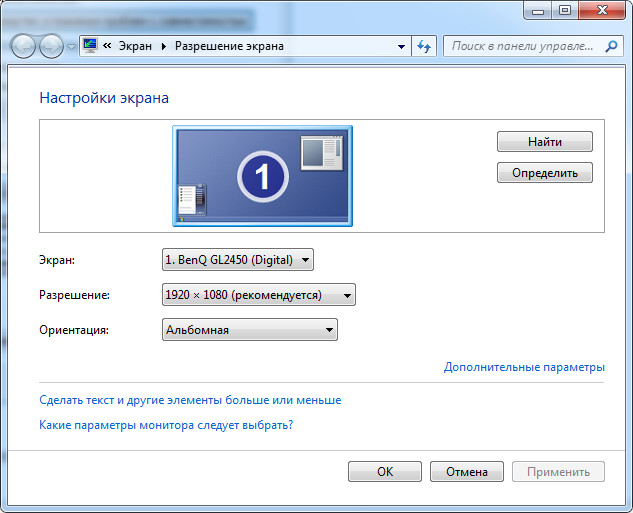633x513 pixels.
Task: Click the double chevron in address bar
Action: pyautogui.click(x=107, y=46)
